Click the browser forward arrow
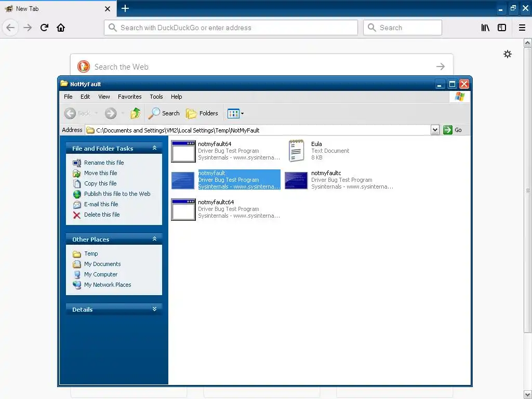This screenshot has height=399, width=532. coord(28,28)
